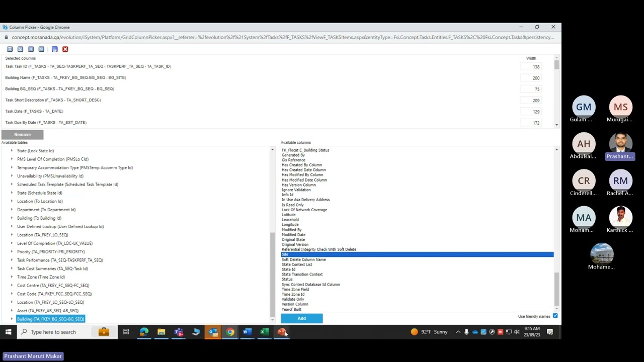Open Task View on the taskbar
The width and height of the screenshot is (644, 362).
pyautogui.click(x=126, y=332)
